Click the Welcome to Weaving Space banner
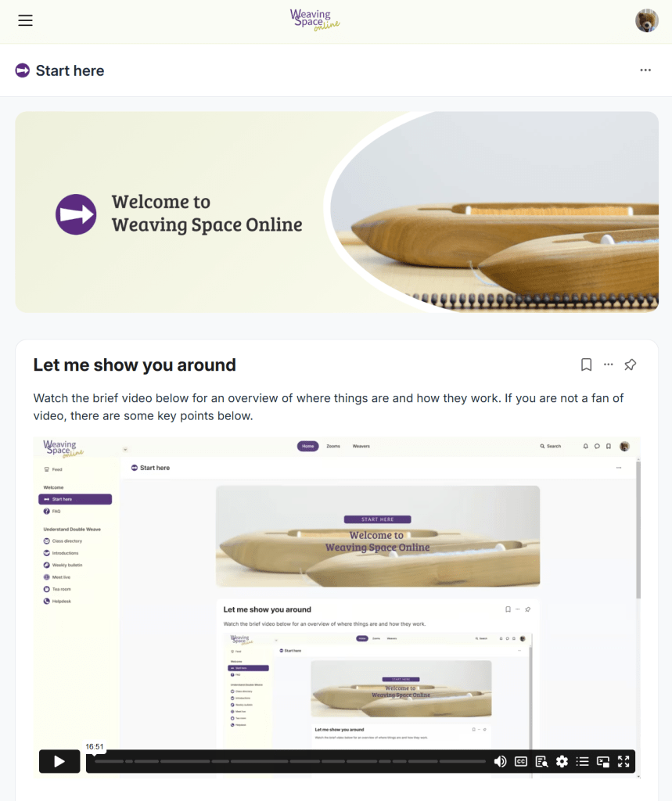The height and width of the screenshot is (801, 672). pos(336,212)
